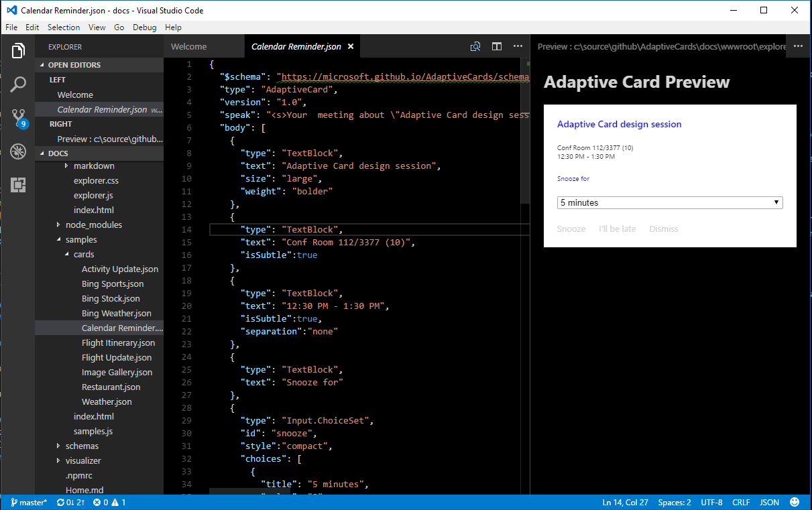Image resolution: width=812 pixels, height=510 pixels.
Task: Open the Search view icon
Action: (18, 84)
